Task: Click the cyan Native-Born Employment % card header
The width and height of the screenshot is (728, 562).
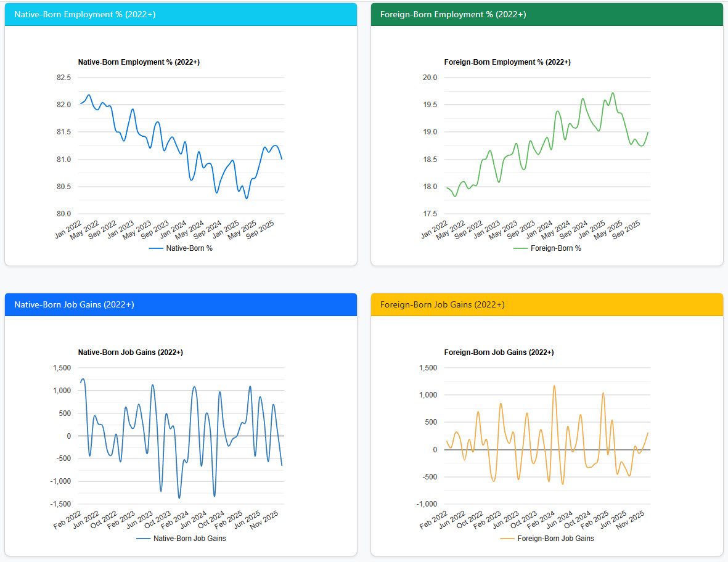Action: pos(181,14)
